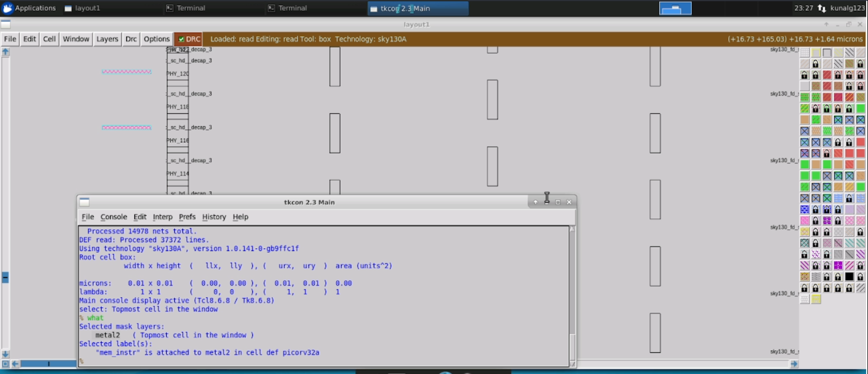Click the Technology: sky130A status text
The image size is (868, 374).
coord(370,39)
